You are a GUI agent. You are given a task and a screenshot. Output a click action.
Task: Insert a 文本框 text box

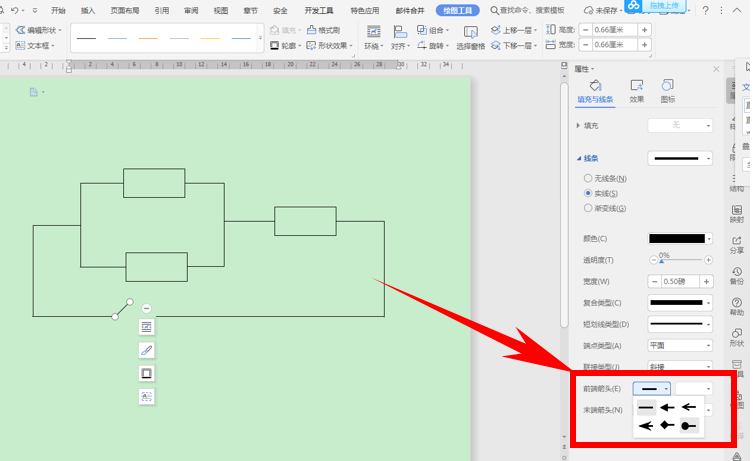click(x=35, y=46)
